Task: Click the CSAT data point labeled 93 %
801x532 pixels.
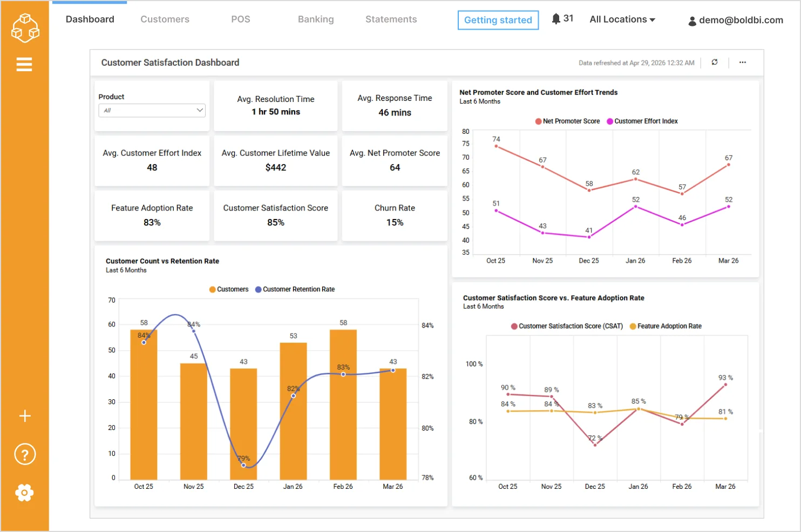Action: [x=725, y=384]
